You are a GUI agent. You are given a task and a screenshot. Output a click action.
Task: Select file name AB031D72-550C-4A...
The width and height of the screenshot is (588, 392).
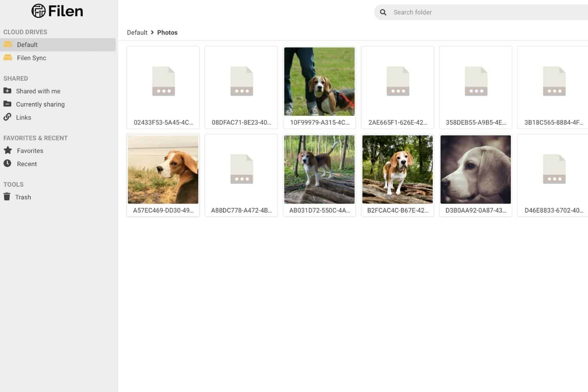319,210
